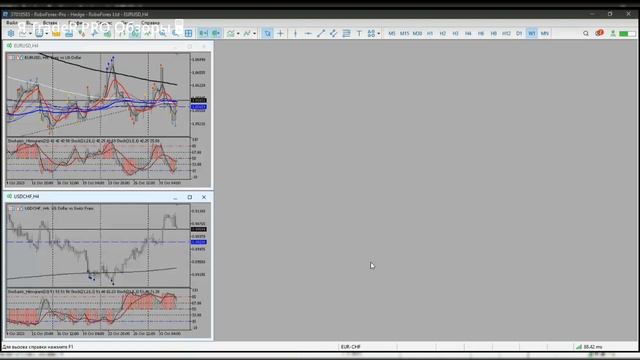This screenshot has width=640, height=360.
Task: Switch to H2 timeframe
Action: [442, 33]
